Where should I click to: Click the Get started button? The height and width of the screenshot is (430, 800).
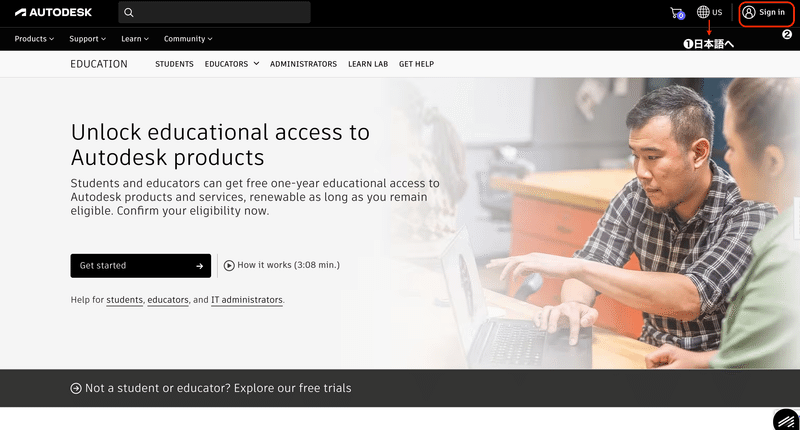[x=140, y=266]
